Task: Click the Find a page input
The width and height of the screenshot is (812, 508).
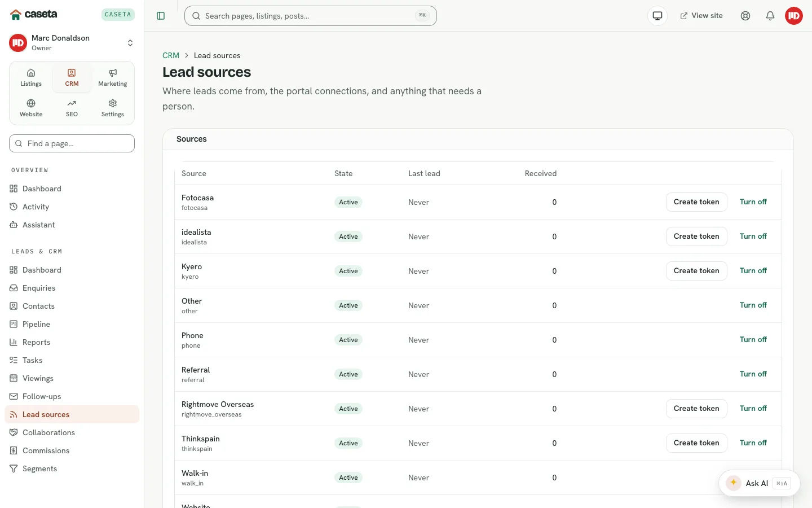Action: 72,143
